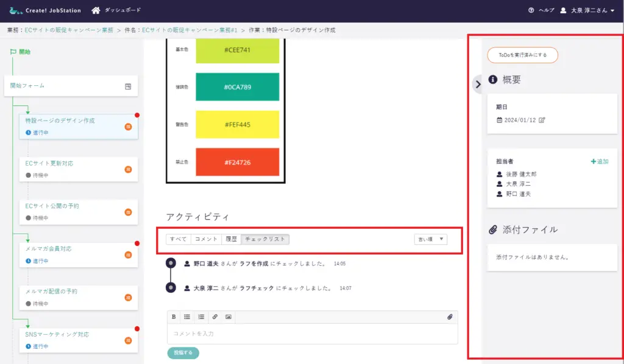
Task: Click the insert image icon in comment editor
Action: click(229, 317)
